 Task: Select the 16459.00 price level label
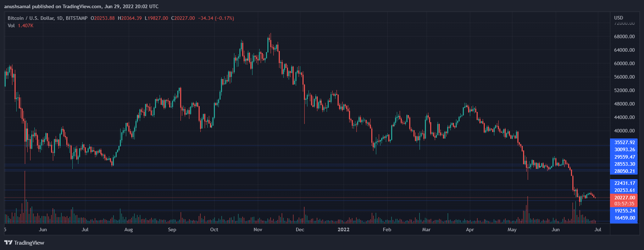click(x=624, y=218)
